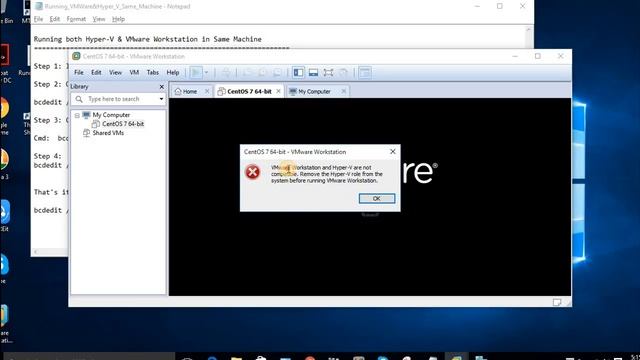This screenshot has width=640, height=360.
Task: Click the red error icon in dialog
Action: pos(253,172)
